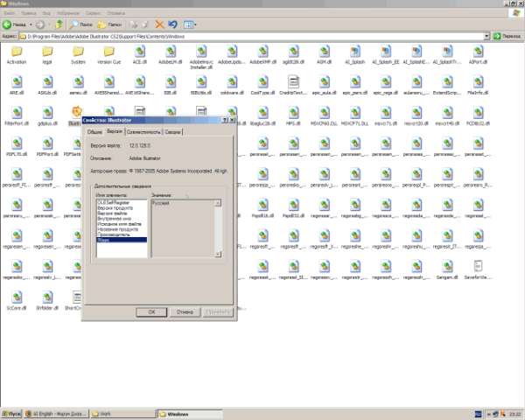The width and height of the screenshot is (525, 420).
Task: Click the system tray clock
Action: pyautogui.click(x=515, y=414)
